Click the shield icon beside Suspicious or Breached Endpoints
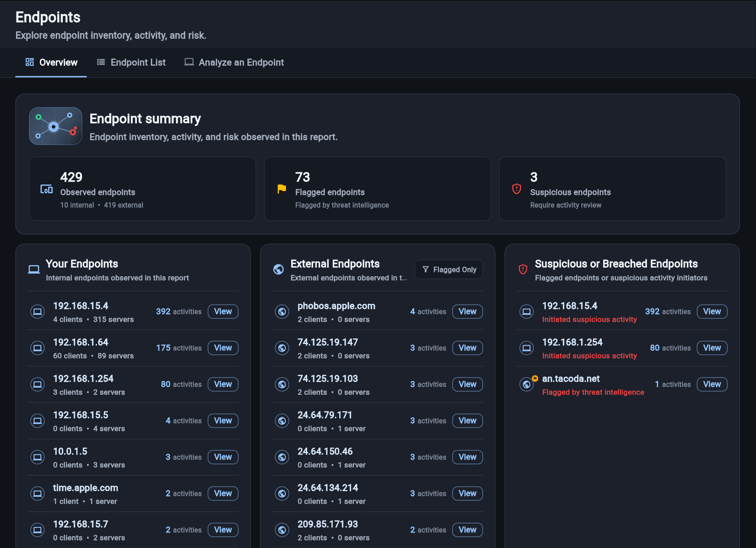This screenshot has width=756, height=548. 523,269
